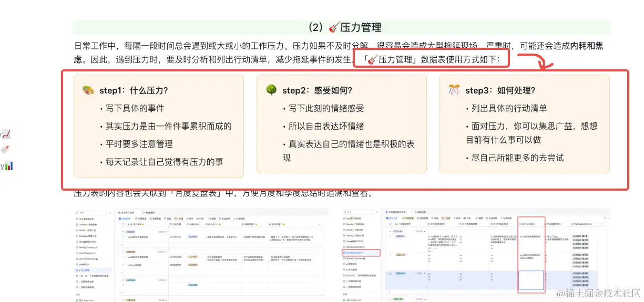Screen dimensions: 644x302
Task: Open Days TODO sheet in right screenshot sidebar
Action: (x=354, y=242)
